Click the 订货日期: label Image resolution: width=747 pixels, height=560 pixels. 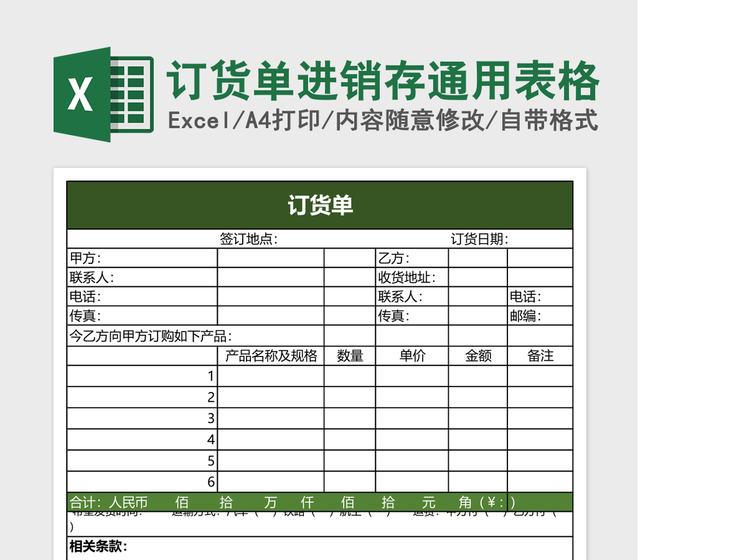click(x=480, y=239)
